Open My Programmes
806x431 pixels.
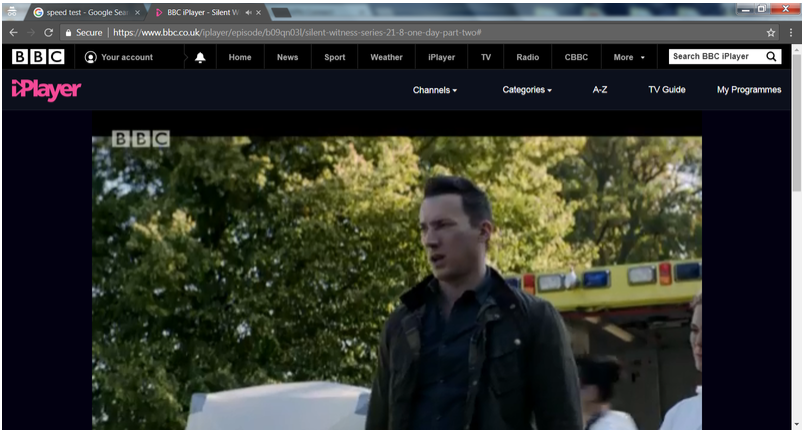[749, 90]
